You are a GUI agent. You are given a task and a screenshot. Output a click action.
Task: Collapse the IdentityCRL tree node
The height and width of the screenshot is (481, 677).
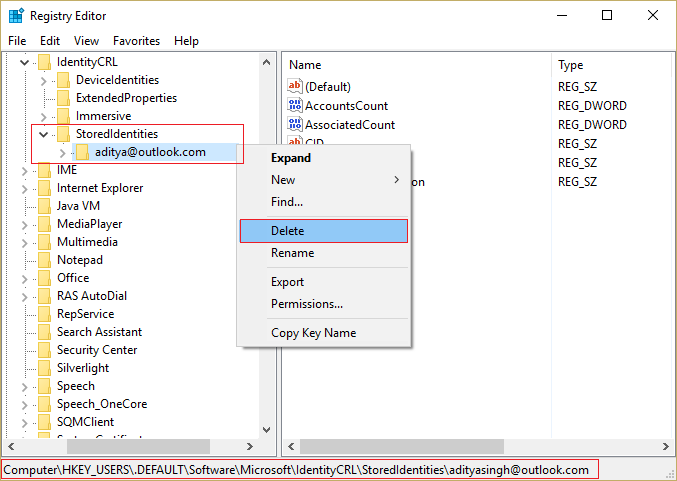[x=24, y=62]
